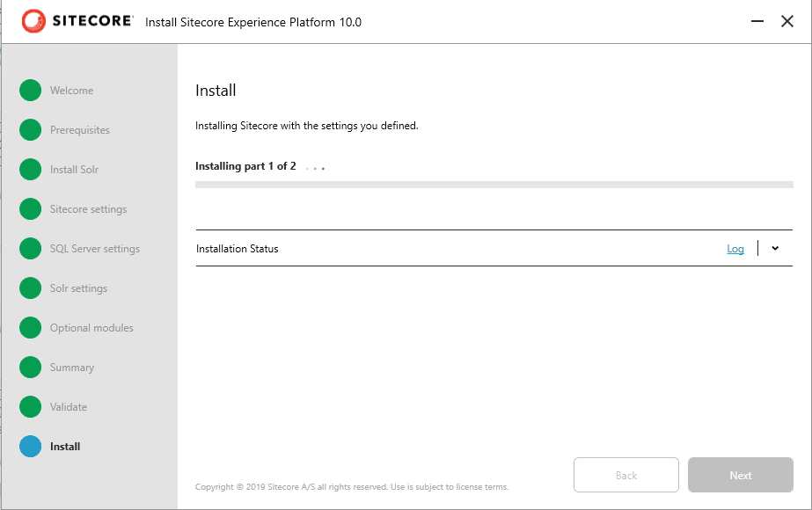Select the Validate step

tap(69, 407)
